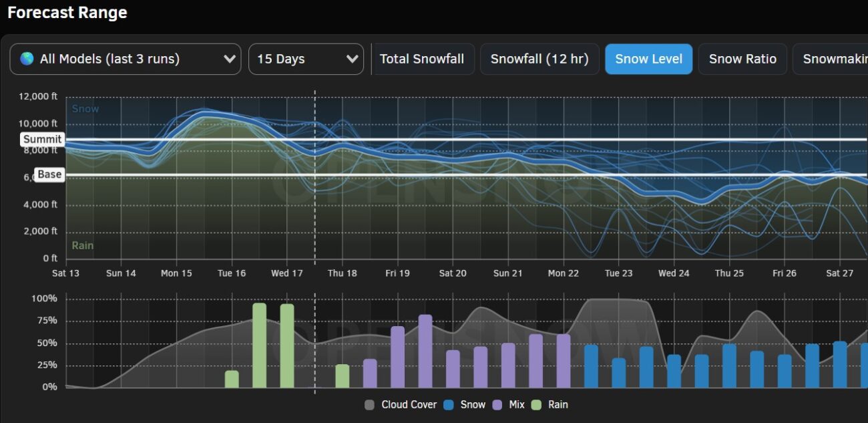Viewport: 868px width, 423px height.
Task: Expand the 15 Days range dropdown
Action: (x=306, y=59)
